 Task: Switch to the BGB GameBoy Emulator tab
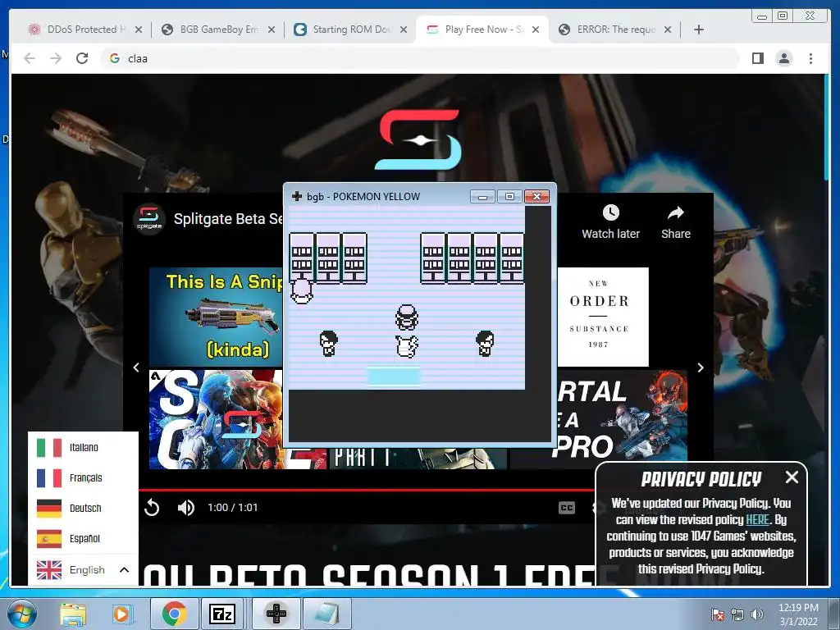coord(217,30)
